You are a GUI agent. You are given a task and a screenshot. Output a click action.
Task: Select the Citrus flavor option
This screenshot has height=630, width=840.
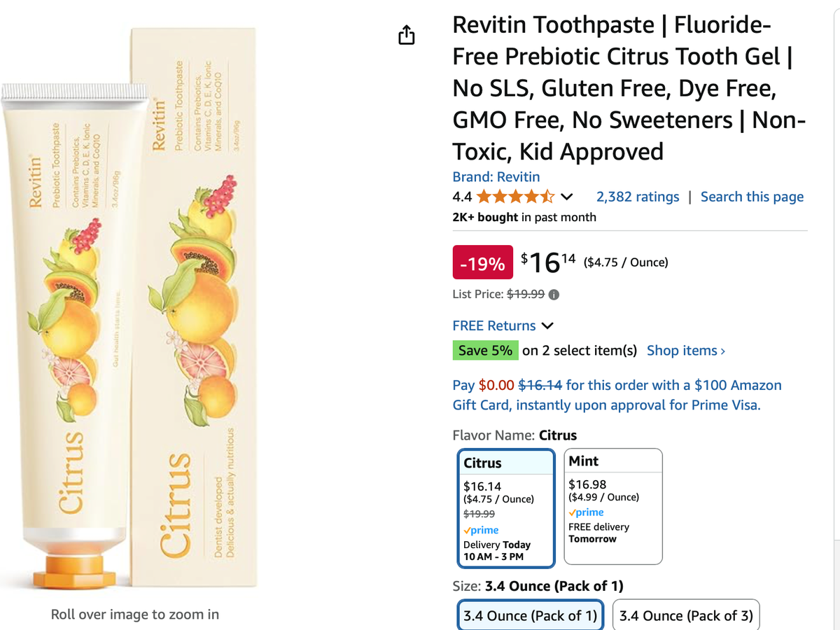click(x=505, y=507)
